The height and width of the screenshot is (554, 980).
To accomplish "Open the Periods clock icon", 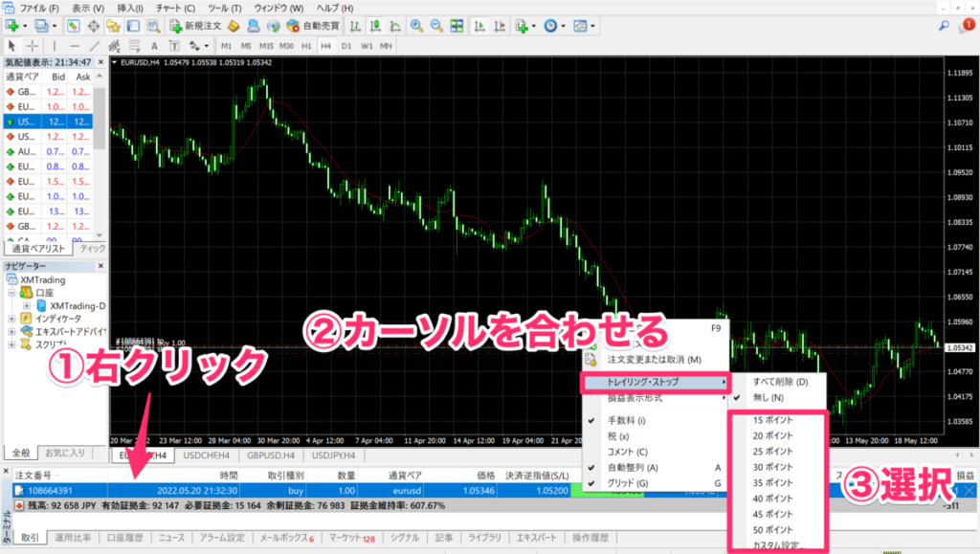I will (x=550, y=26).
